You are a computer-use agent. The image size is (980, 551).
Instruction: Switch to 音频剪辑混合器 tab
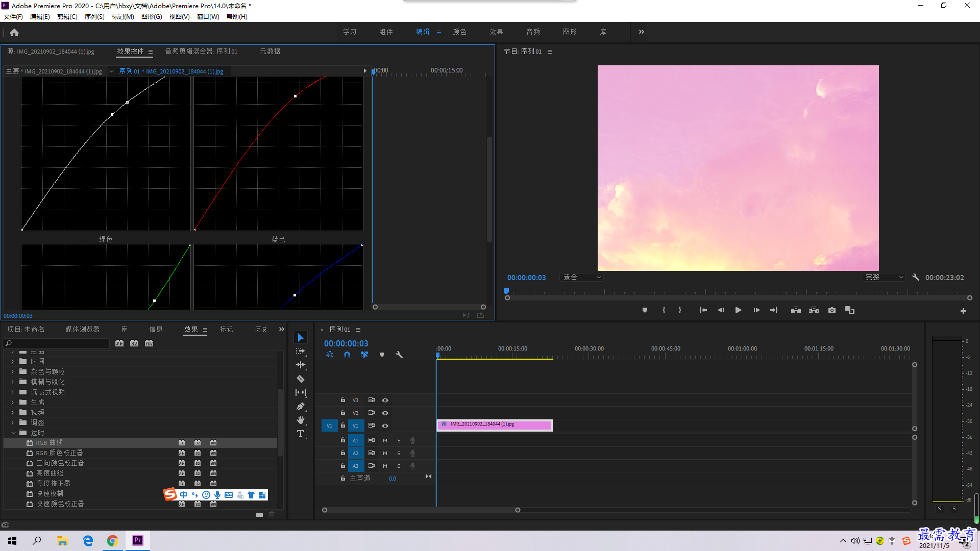201,51
